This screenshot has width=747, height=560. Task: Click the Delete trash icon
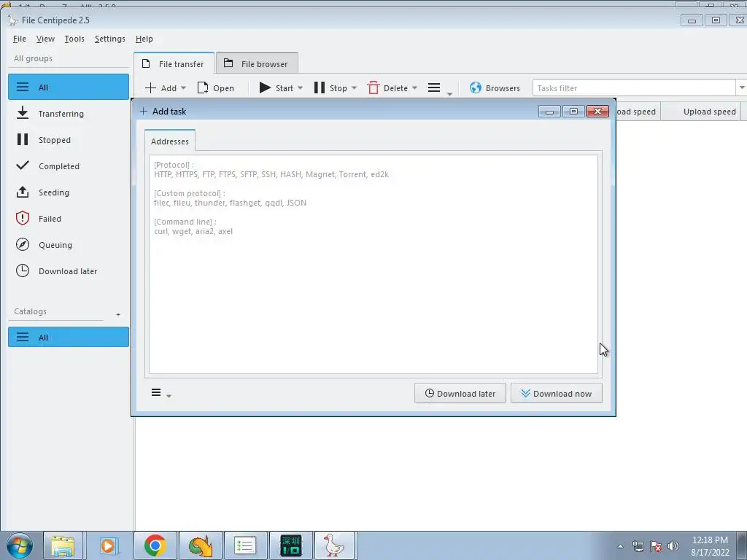click(373, 87)
